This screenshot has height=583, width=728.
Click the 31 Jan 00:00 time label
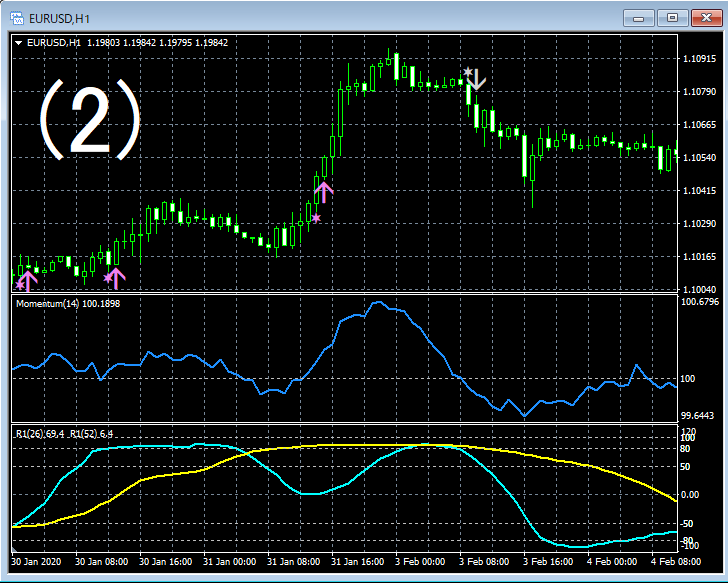pyautogui.click(x=230, y=562)
